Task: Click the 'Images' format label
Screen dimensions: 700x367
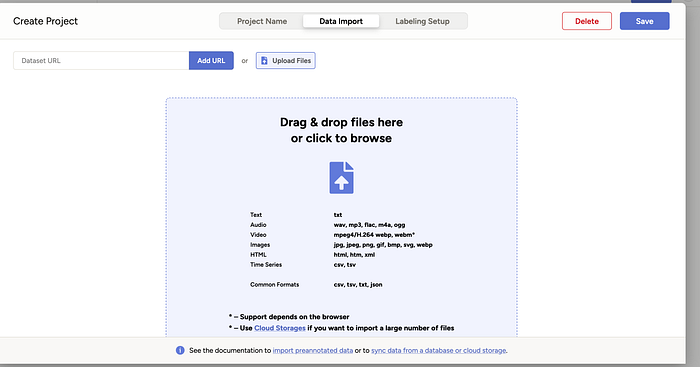Action: (260, 245)
